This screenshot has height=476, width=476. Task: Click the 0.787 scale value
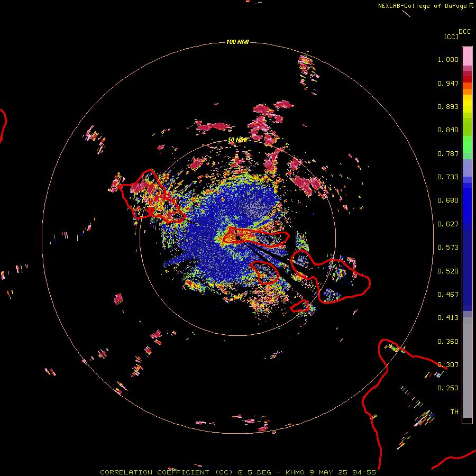(448, 153)
